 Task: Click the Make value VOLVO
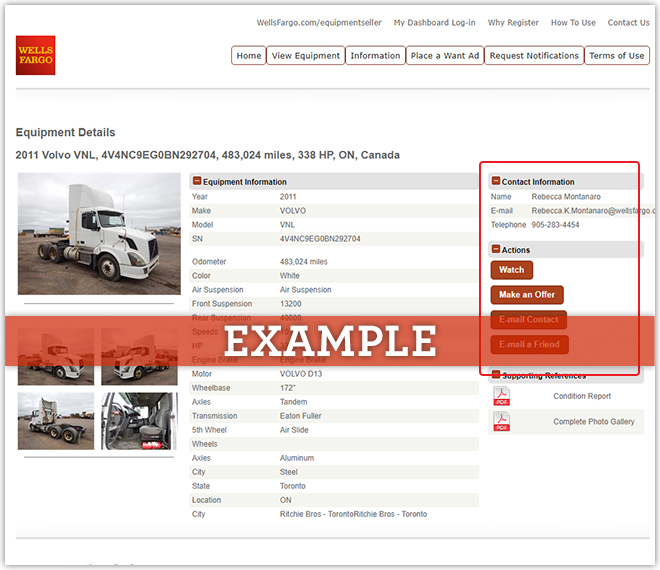click(x=293, y=210)
